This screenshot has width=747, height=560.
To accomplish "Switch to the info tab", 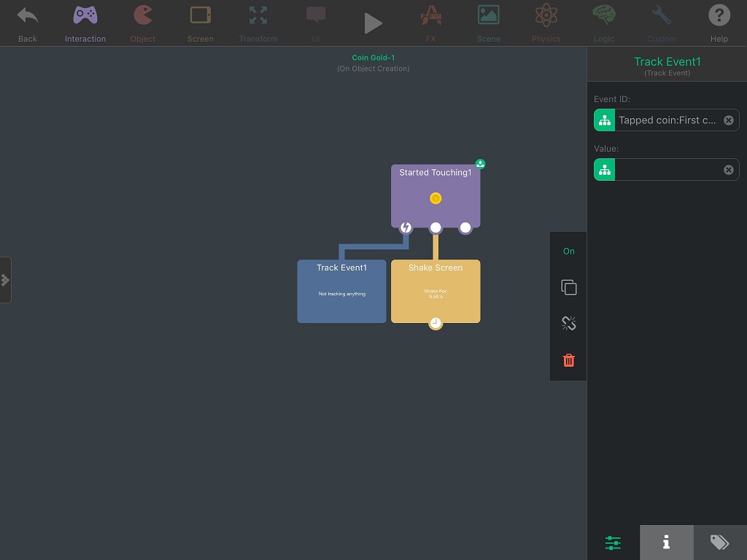I will [x=666, y=542].
